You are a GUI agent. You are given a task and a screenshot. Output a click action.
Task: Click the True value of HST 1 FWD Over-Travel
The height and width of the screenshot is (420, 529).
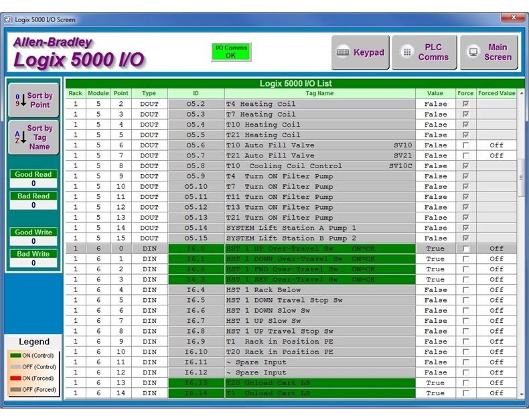click(x=435, y=269)
